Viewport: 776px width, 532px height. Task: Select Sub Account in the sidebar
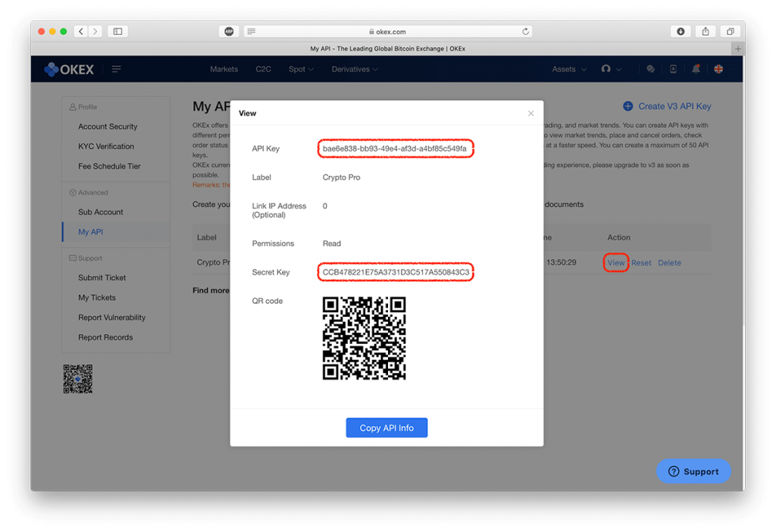point(101,211)
